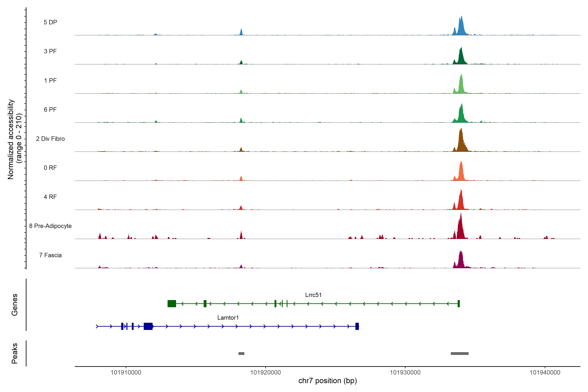This screenshot has height=392, width=588.
Task: Click the large green Lrrc51 exon block
Action: point(172,303)
